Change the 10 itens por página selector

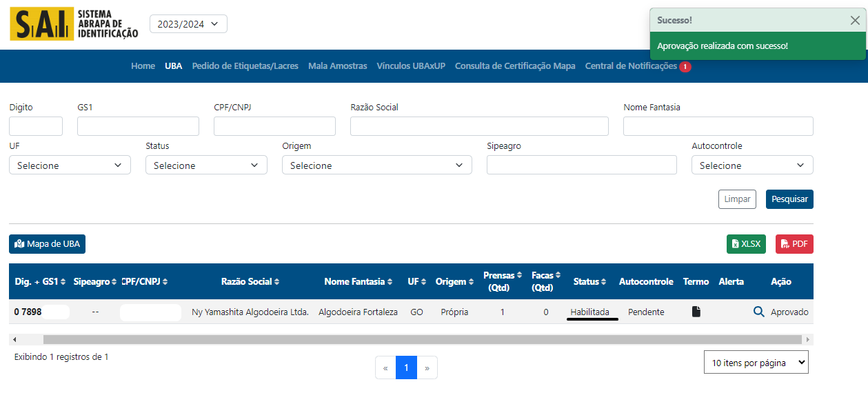click(x=756, y=363)
